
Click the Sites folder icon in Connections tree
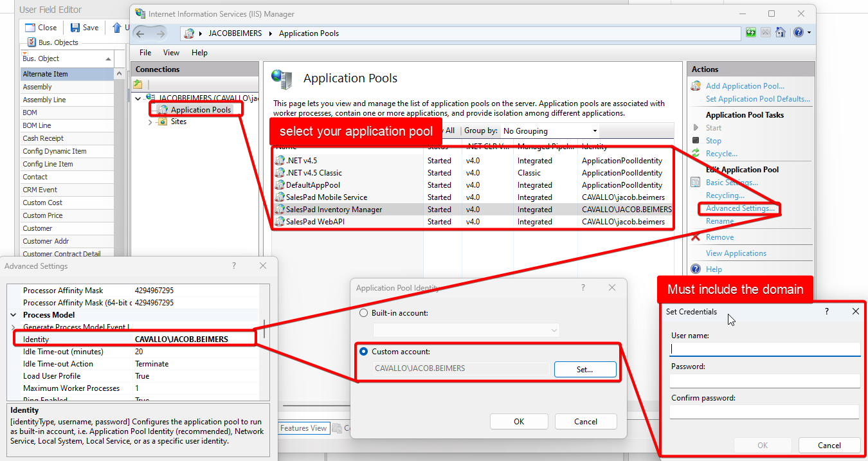pos(163,122)
